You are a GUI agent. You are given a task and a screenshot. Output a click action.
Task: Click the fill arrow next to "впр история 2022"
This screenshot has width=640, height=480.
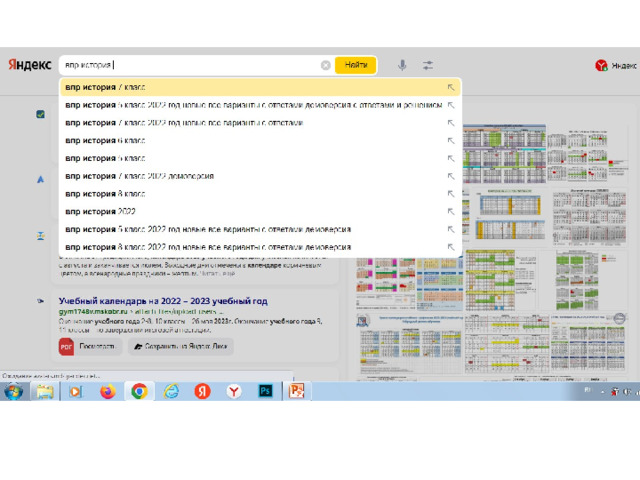[451, 211]
